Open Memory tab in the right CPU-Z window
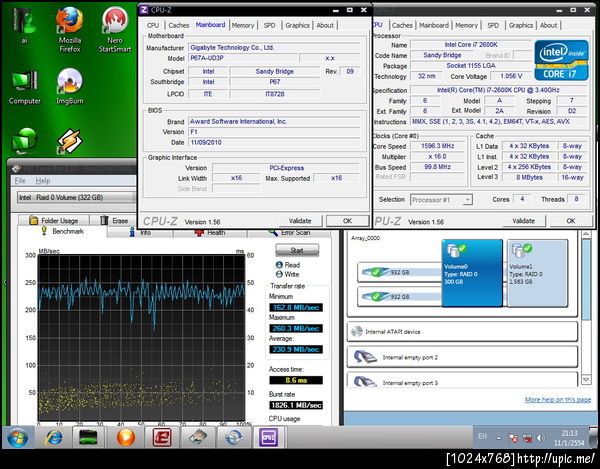The image size is (600, 469). tap(466, 25)
